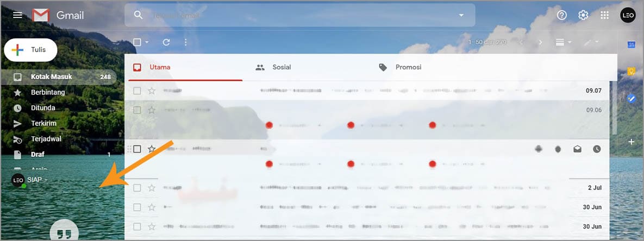This screenshot has height=241, width=644.
Task: Open the Kotak Masuk folder
Action: pos(58,77)
